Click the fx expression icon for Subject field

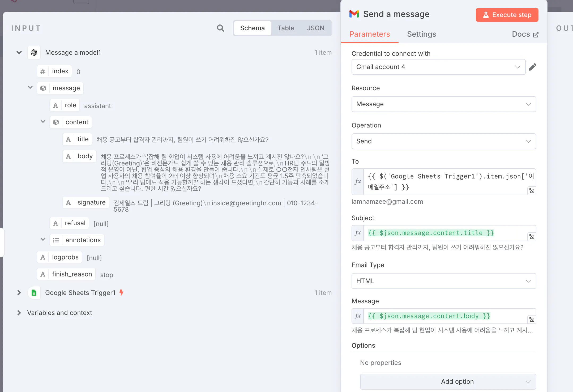(x=358, y=233)
